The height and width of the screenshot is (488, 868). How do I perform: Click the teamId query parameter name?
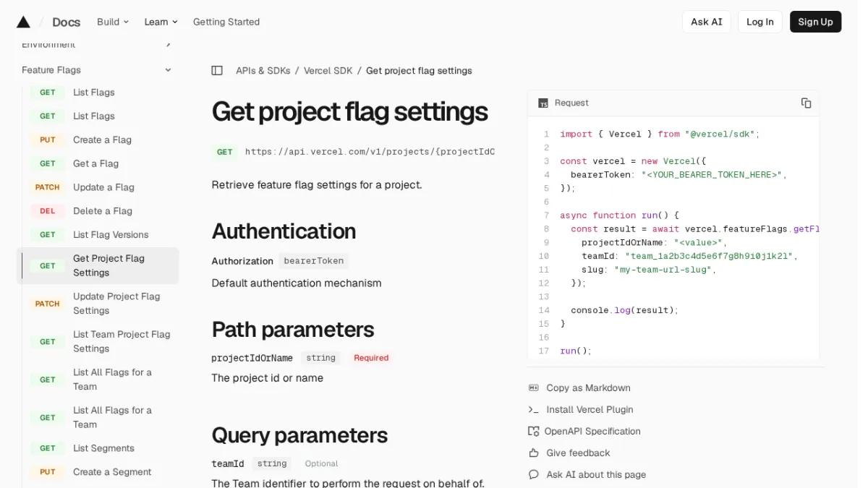pos(227,463)
